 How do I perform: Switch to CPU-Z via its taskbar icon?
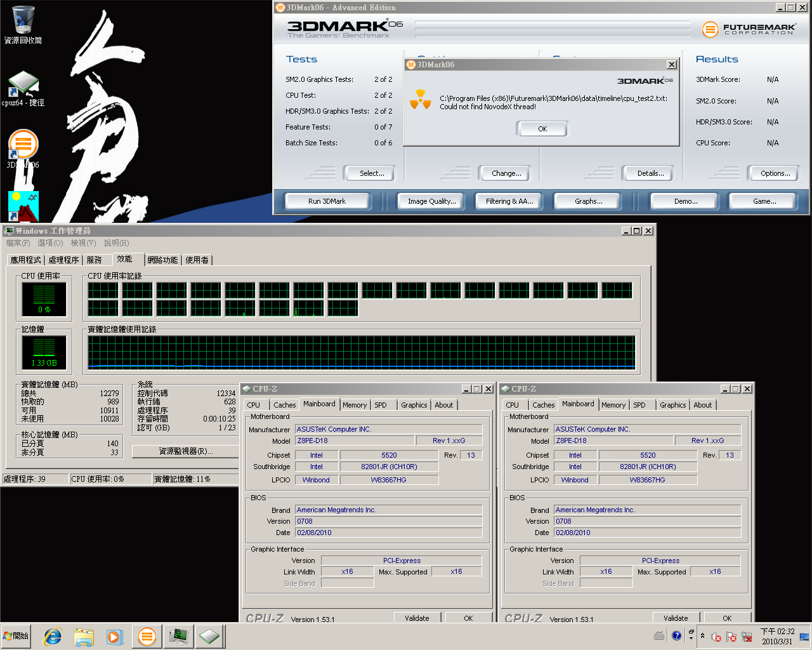209,636
